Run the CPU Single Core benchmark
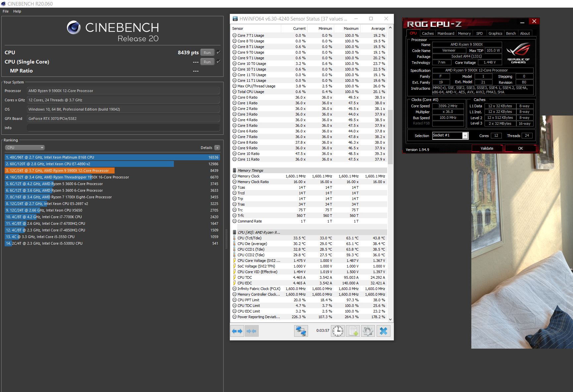Viewport: 573px width, 392px height. pyautogui.click(x=207, y=62)
